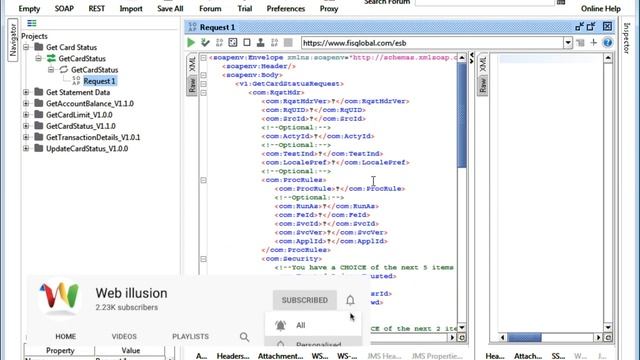The image size is (640, 360).
Task: Click the splitter orientation arrows between the editors
Action: 472,58
